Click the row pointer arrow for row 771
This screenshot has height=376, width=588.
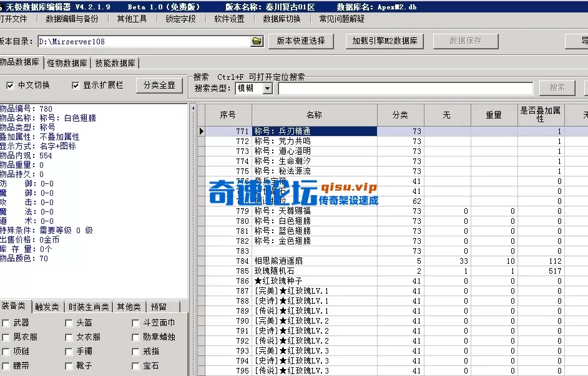point(202,131)
